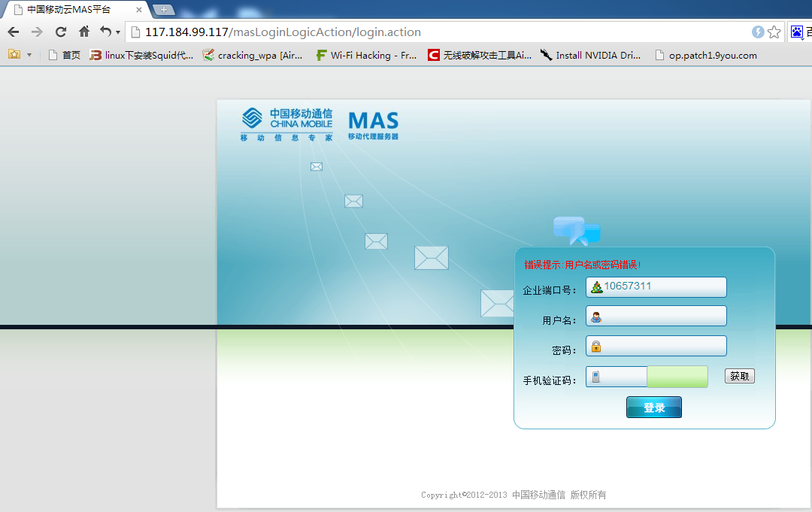Open the Install NVIDIA Dri... bookmark
Viewport: 812px width, 512px height.
coord(590,55)
